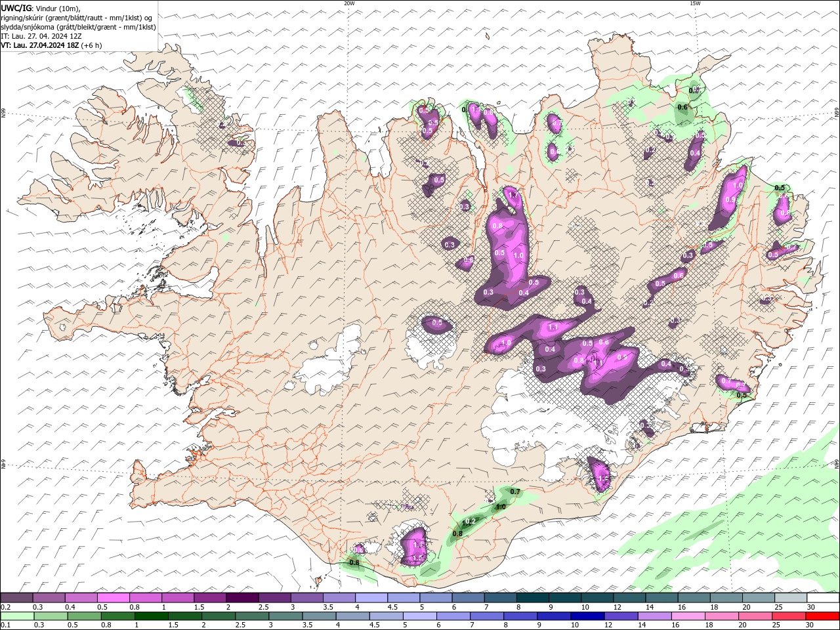
Task: Click the 'rigning/skúrir' legend description line
Action: pos(77,18)
